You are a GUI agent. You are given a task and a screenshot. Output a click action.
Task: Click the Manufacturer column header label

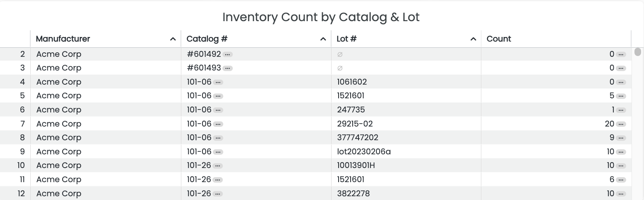(x=63, y=39)
